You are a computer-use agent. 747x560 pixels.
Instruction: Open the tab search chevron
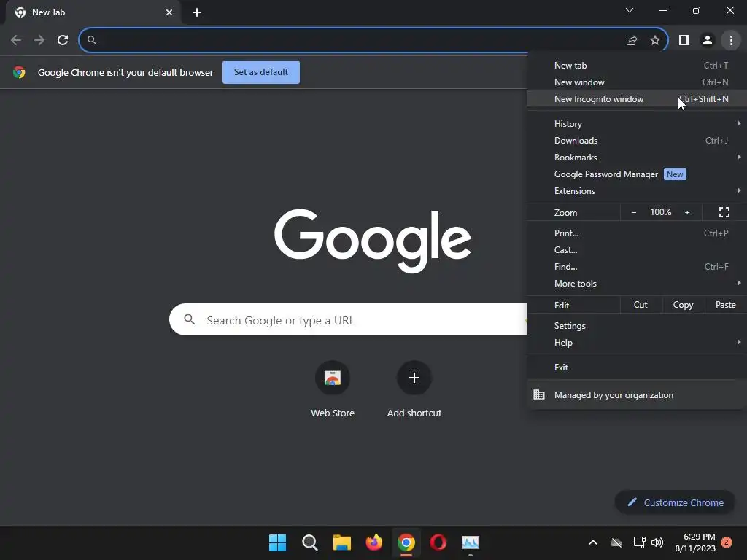630,10
